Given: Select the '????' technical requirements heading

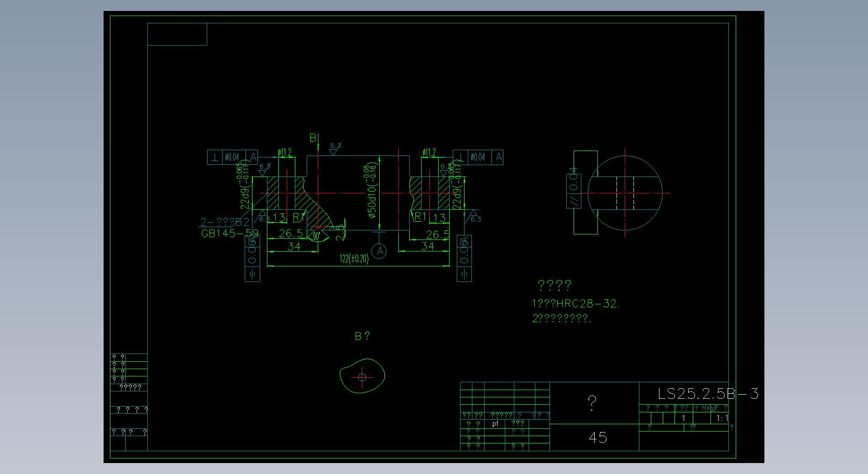Looking at the screenshot, I should 554,286.
